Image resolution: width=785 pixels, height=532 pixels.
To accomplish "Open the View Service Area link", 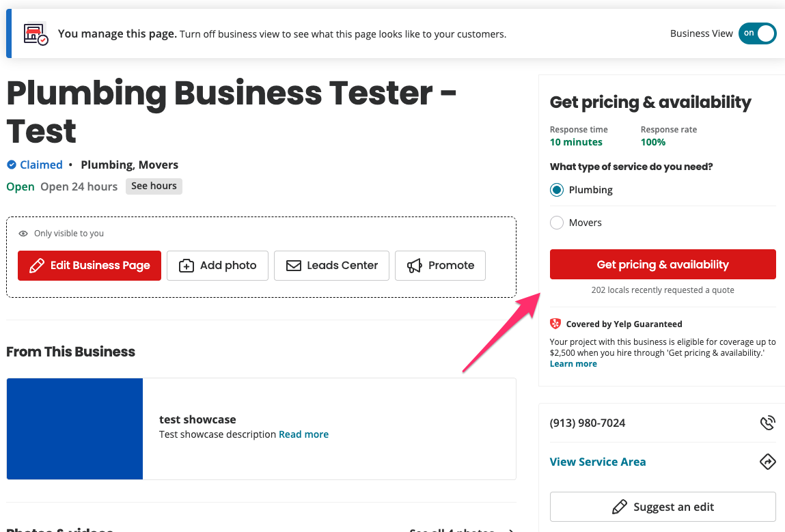I will tap(598, 462).
